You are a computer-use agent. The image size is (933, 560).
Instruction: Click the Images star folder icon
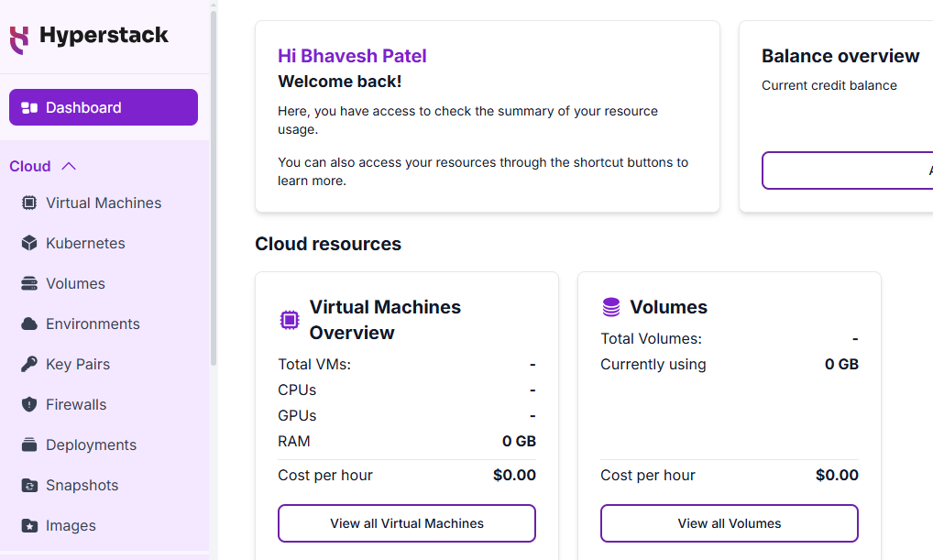click(x=29, y=526)
